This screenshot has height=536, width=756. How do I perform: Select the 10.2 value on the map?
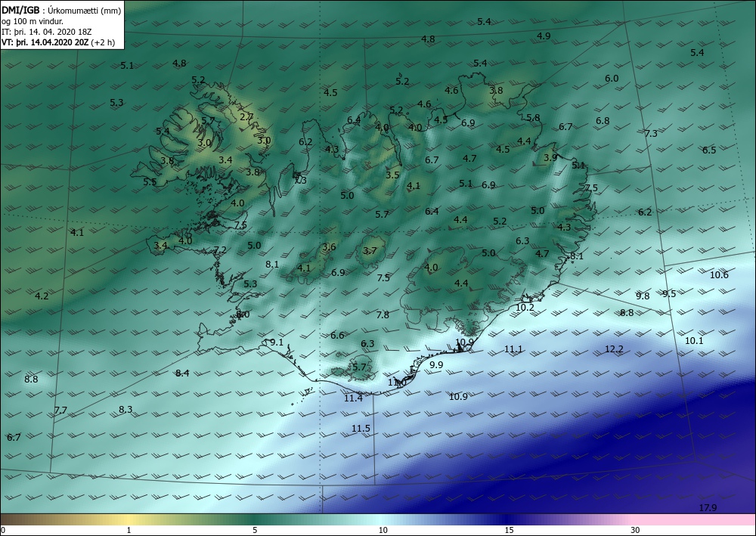click(x=525, y=308)
